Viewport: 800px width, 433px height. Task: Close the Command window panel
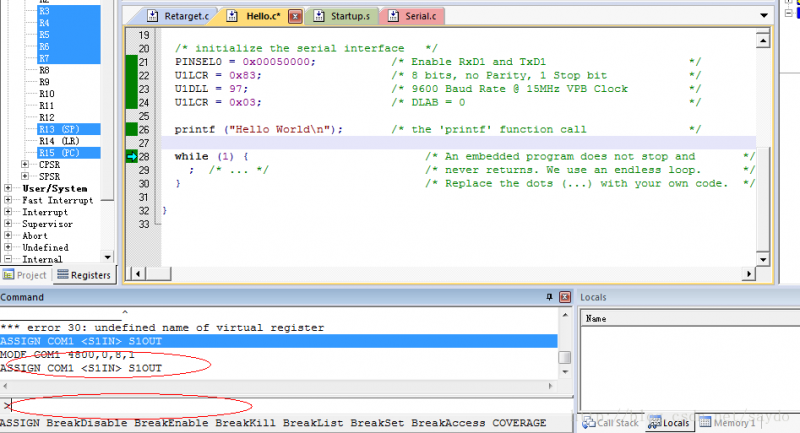565,297
